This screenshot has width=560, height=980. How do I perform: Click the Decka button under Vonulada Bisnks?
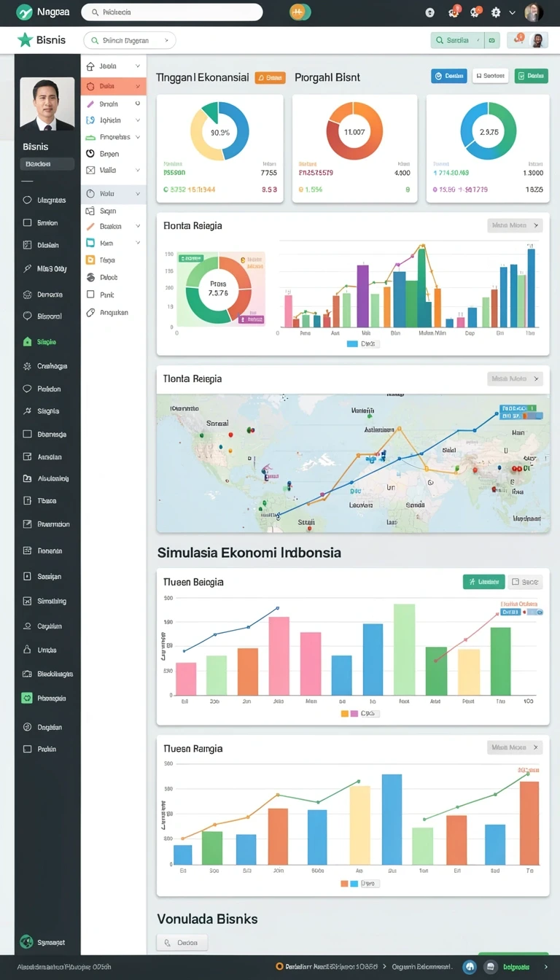(x=182, y=942)
